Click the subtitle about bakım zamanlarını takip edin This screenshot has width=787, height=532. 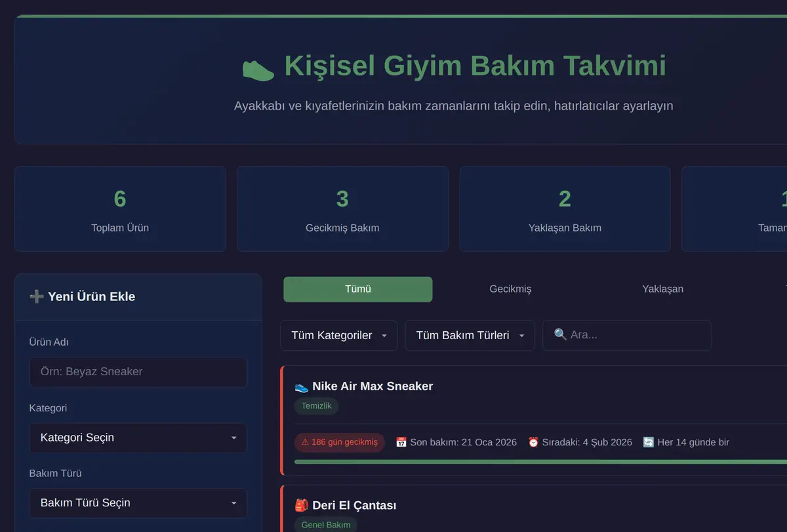pyautogui.click(x=454, y=106)
